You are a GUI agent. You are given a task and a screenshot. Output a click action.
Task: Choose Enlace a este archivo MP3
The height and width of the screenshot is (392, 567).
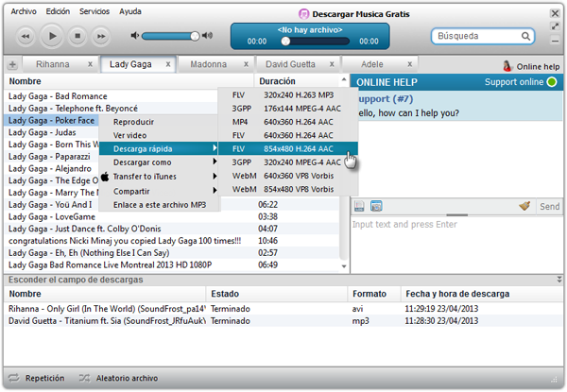159,205
